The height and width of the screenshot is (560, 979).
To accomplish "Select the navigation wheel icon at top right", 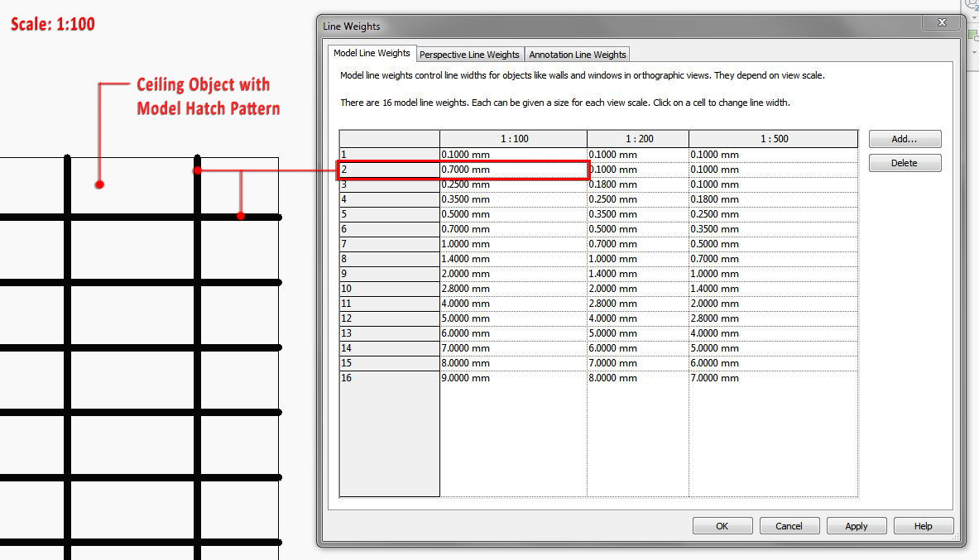I will pos(970,6).
